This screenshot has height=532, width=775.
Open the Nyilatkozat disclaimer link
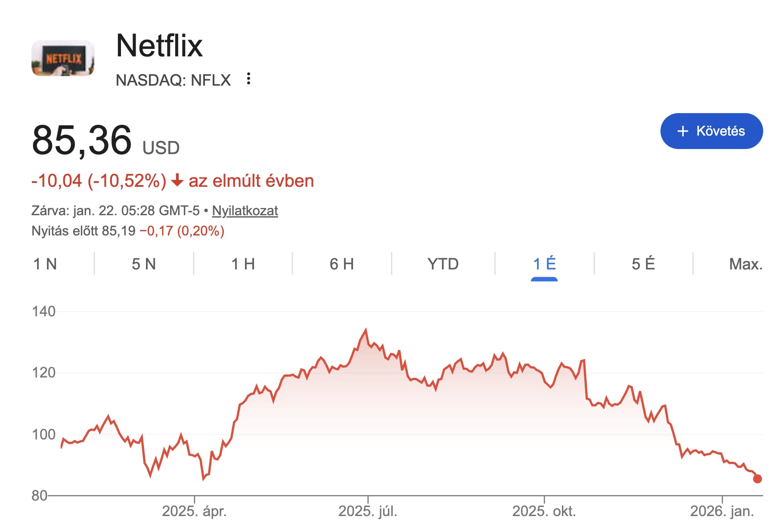[244, 210]
